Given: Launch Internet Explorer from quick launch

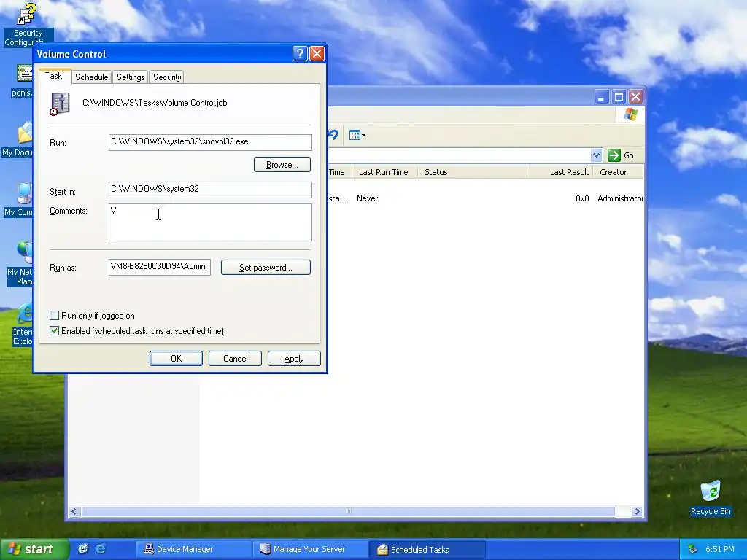Looking at the screenshot, I should click(101, 549).
